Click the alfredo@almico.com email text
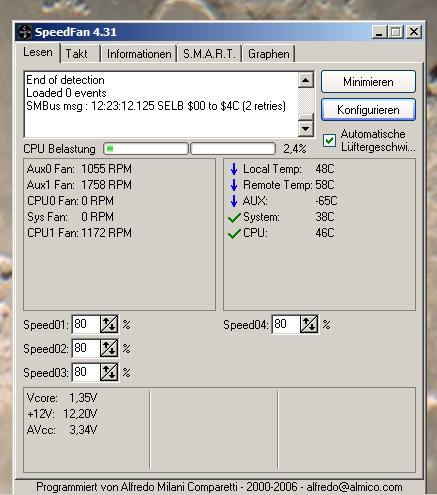 354,487
